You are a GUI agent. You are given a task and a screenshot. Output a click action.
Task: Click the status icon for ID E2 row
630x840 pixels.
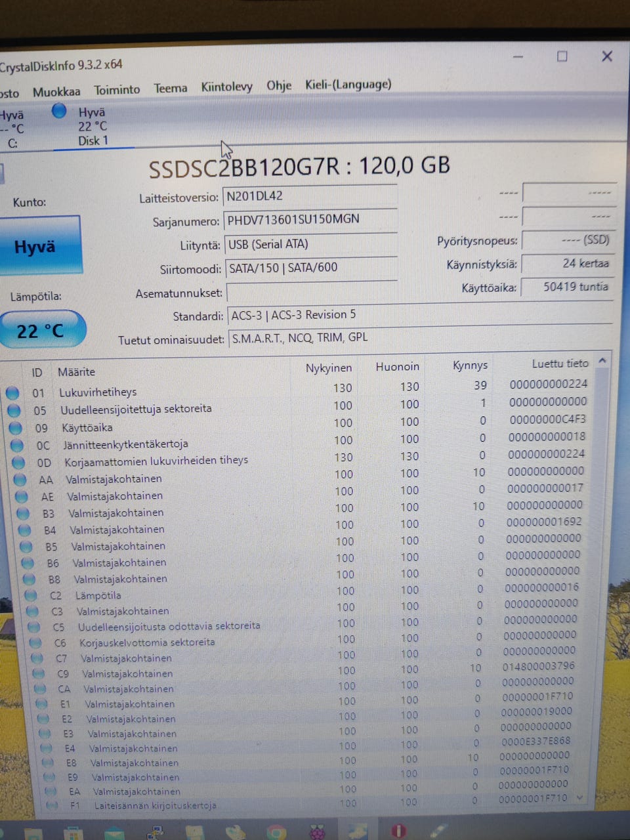click(43, 719)
